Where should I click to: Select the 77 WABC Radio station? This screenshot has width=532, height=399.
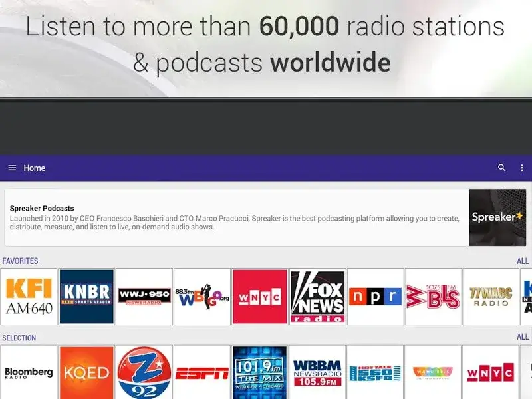(490, 297)
